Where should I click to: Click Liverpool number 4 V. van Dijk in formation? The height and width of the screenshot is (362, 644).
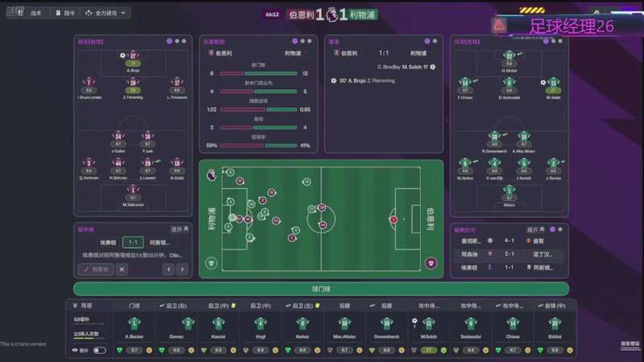494,163
